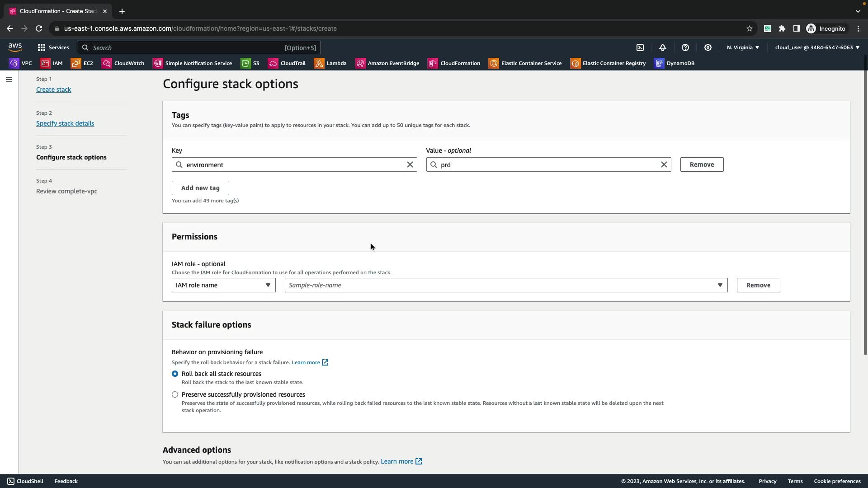
Task: Remove the environment tag row
Action: pos(702,164)
